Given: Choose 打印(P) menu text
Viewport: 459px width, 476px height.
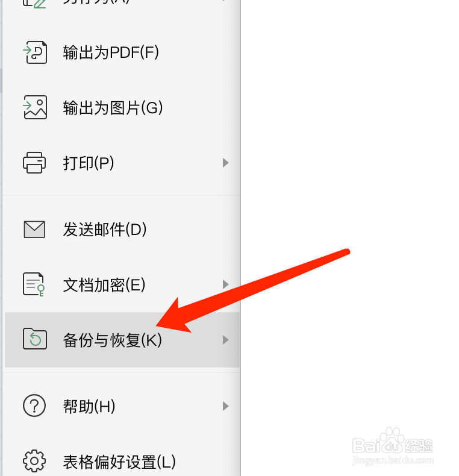Looking at the screenshot, I should click(89, 163).
